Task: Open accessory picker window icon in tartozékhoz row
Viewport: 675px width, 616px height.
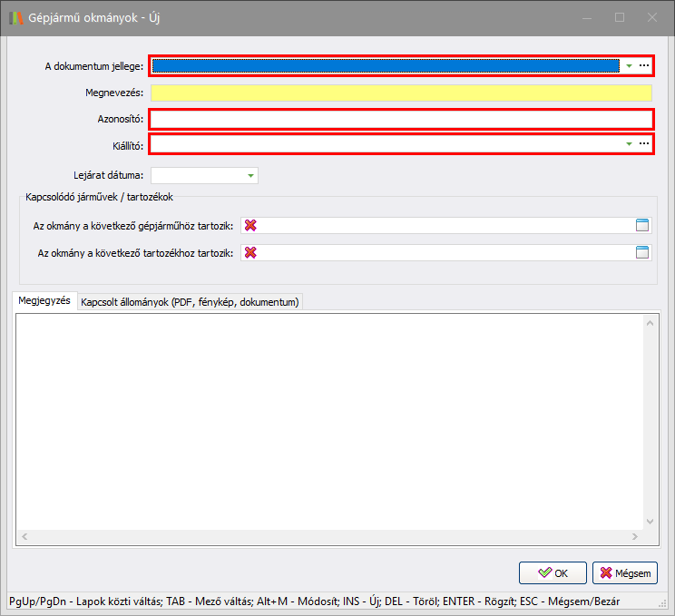Action: pyautogui.click(x=642, y=253)
